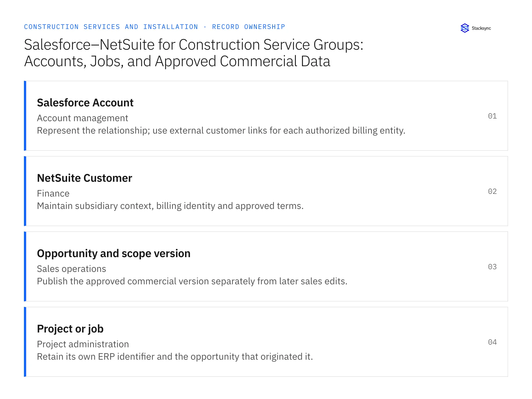Click the 'Account management' owner label
The width and height of the screenshot is (532, 399).
coord(82,118)
